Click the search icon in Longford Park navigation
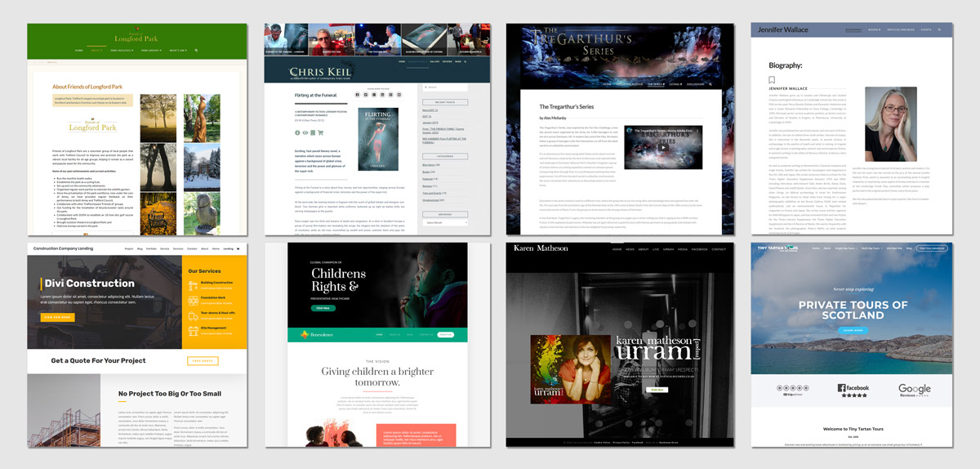The height and width of the screenshot is (469, 980). pos(197,50)
